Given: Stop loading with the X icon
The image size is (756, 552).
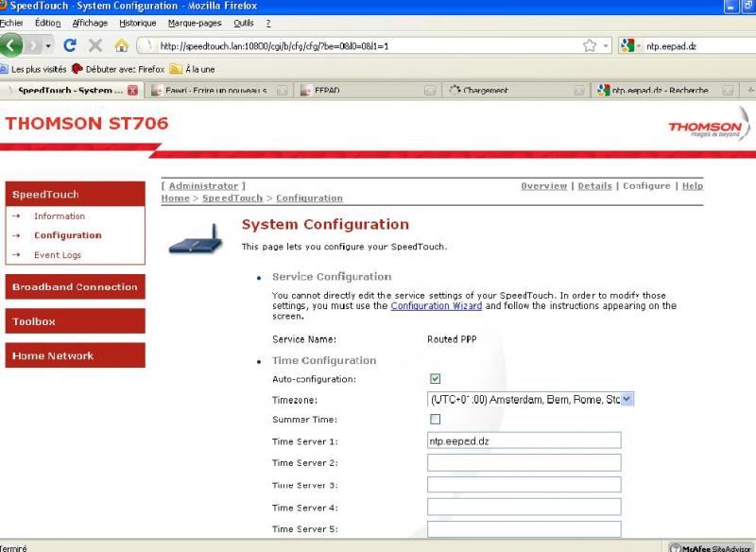Looking at the screenshot, I should 95,45.
